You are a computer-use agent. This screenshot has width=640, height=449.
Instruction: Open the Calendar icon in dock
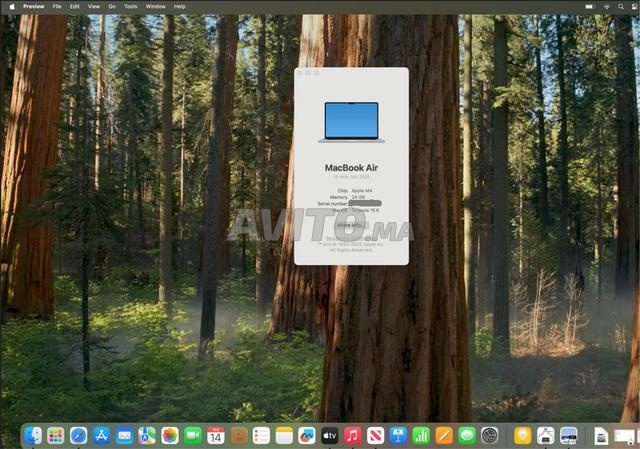pos(215,435)
